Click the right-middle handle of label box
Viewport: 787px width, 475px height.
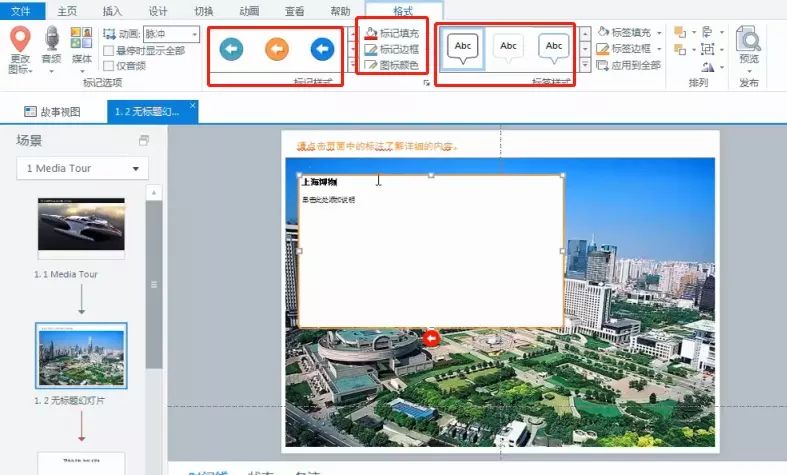tap(562, 251)
